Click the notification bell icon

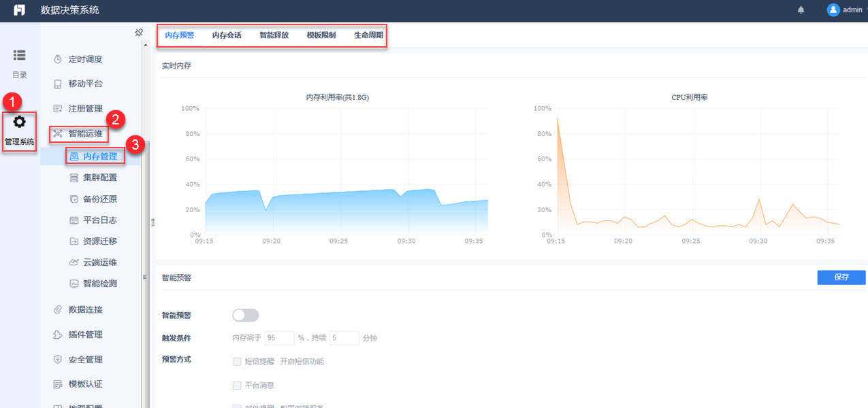(x=801, y=10)
